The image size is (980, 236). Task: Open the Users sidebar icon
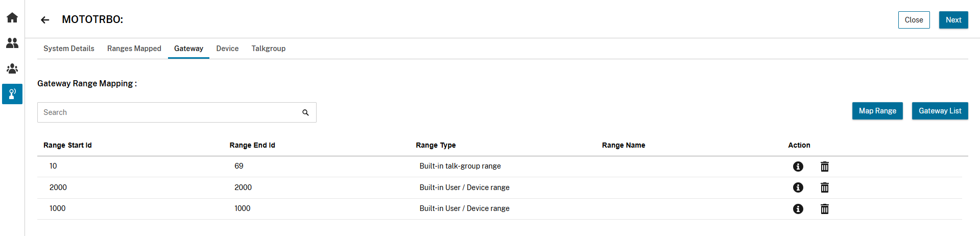pos(12,43)
